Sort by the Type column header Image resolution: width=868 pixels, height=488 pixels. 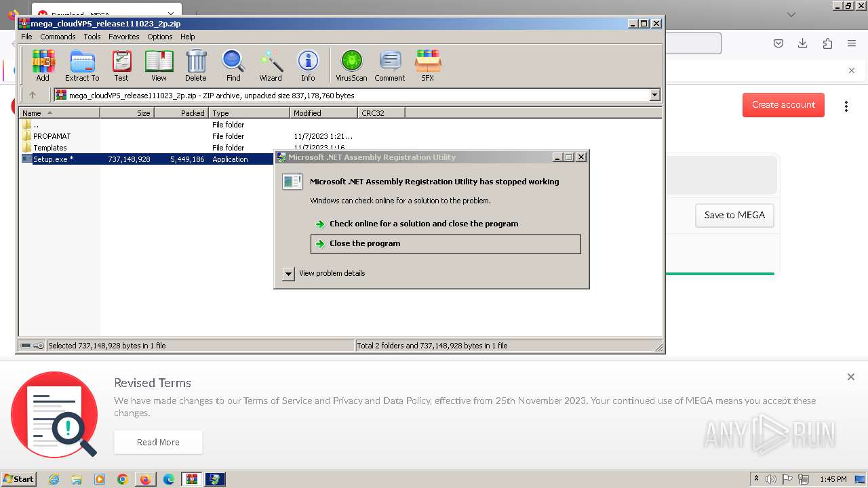point(250,113)
